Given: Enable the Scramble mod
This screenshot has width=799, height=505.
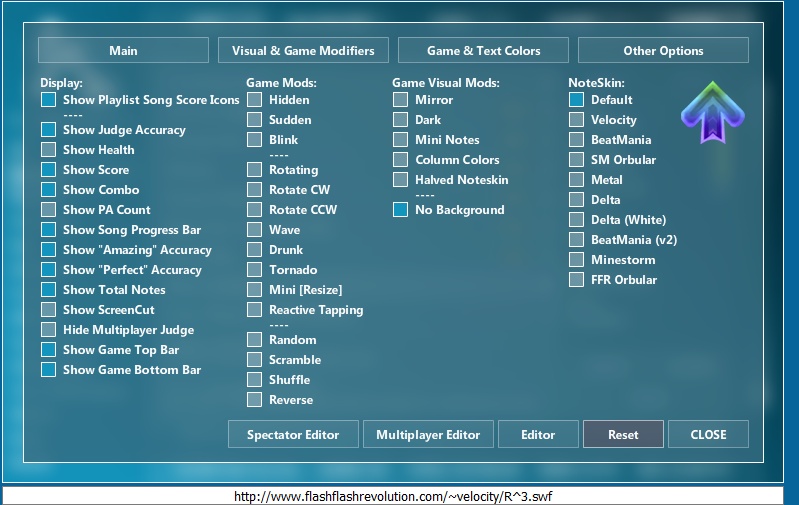Looking at the screenshot, I should coord(254,360).
